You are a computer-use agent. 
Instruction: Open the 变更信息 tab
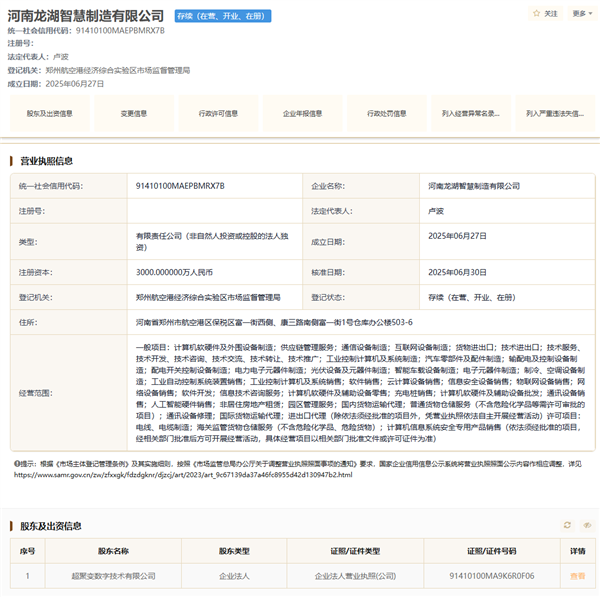pyautogui.click(x=134, y=113)
